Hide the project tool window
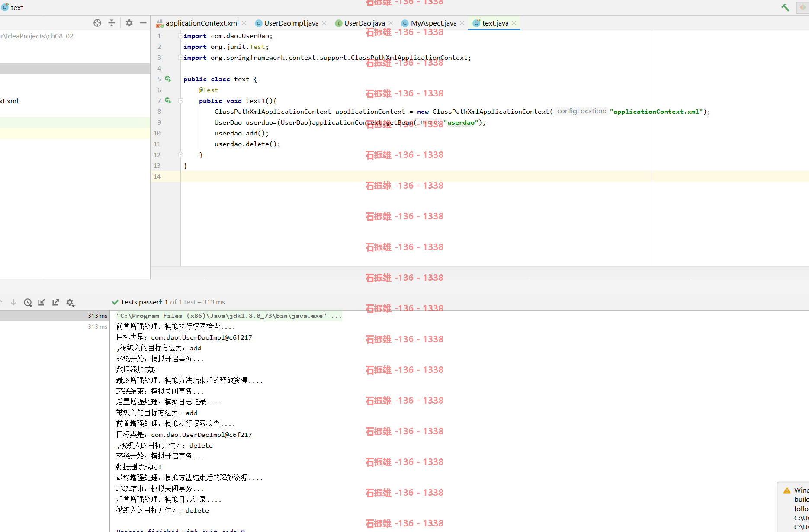 pos(143,23)
